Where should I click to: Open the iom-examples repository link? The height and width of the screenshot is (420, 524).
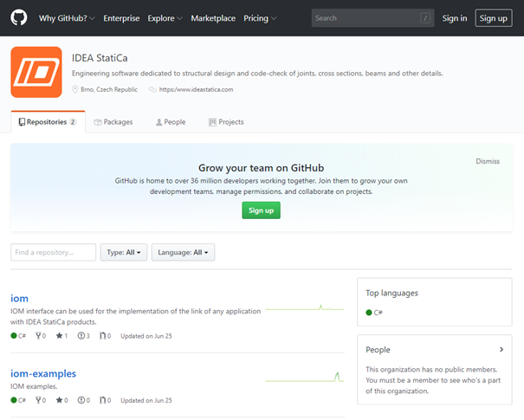coord(43,373)
